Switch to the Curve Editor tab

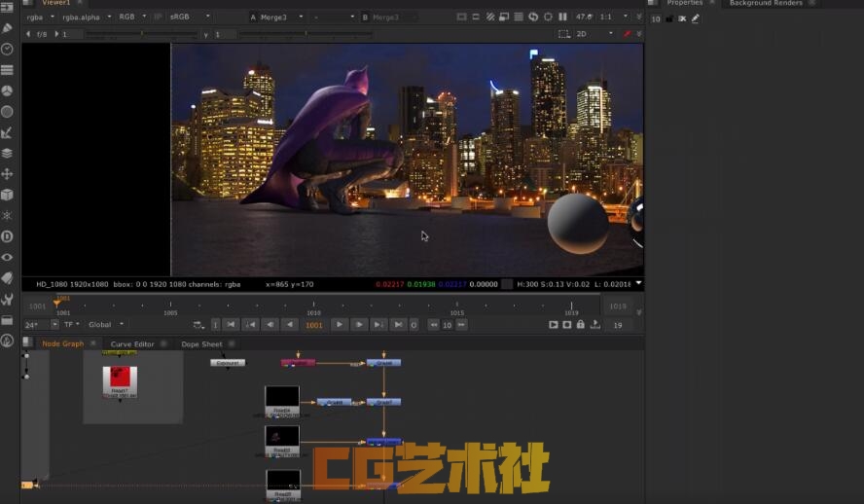pyautogui.click(x=132, y=344)
